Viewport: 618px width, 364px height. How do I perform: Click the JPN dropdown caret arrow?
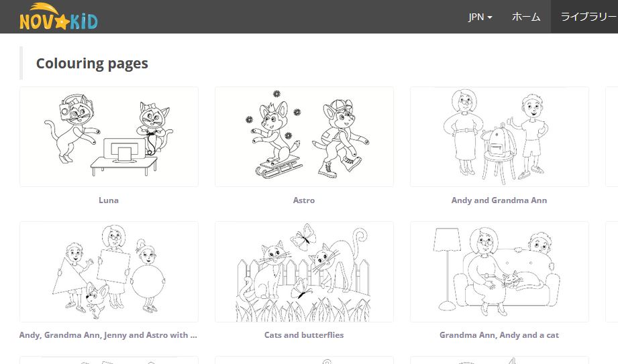[x=490, y=17]
